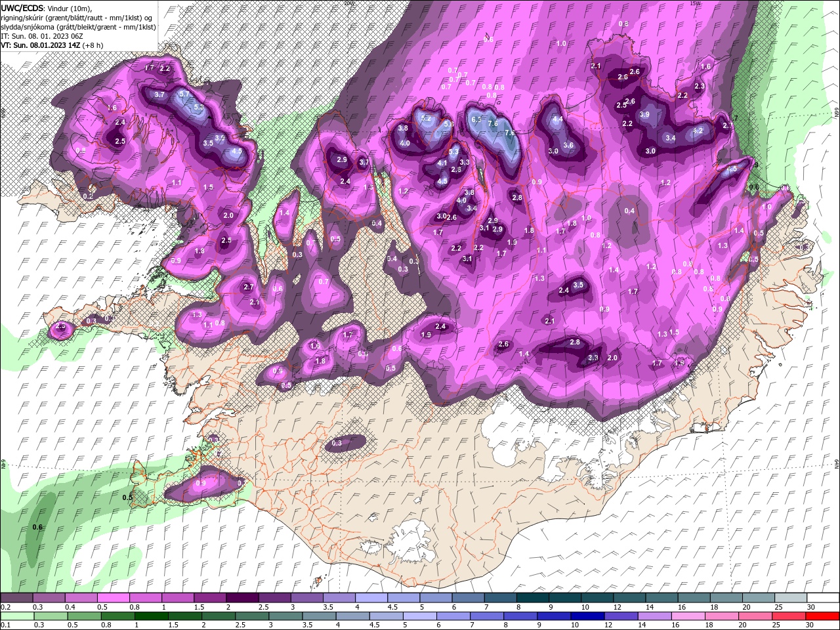Click the 4.4 snowfall value on the map

coord(558,119)
